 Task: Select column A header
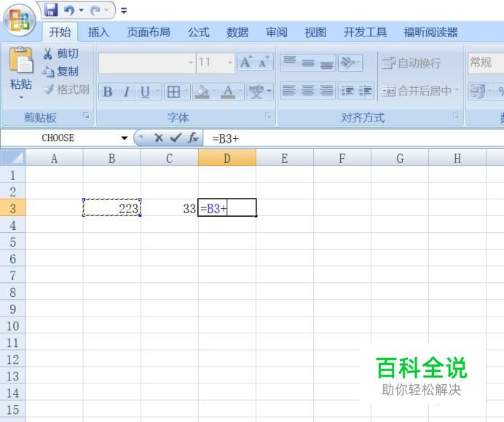point(55,158)
